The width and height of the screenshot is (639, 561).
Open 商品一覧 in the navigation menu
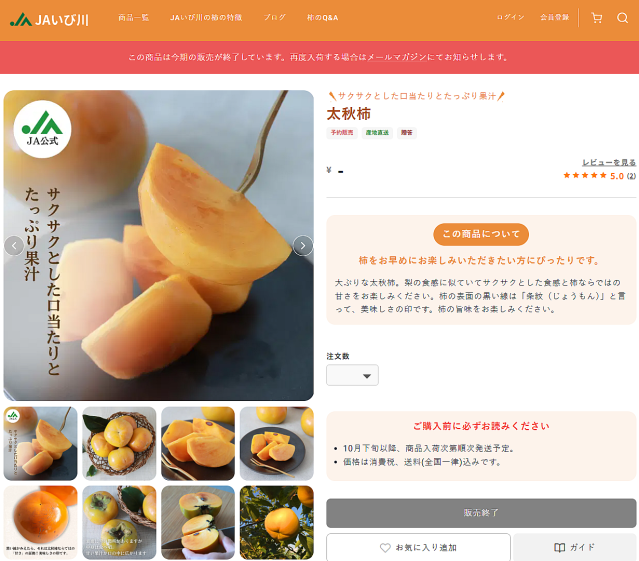pos(134,18)
